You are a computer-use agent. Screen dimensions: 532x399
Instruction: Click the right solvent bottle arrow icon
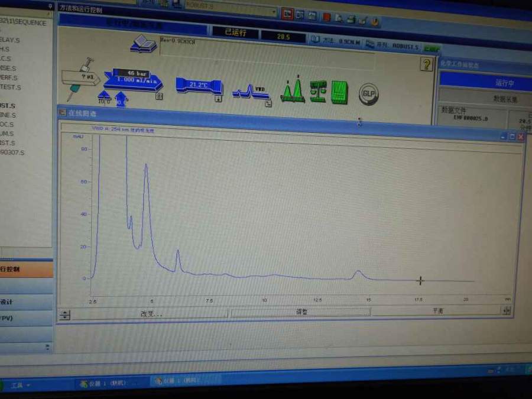(121, 99)
